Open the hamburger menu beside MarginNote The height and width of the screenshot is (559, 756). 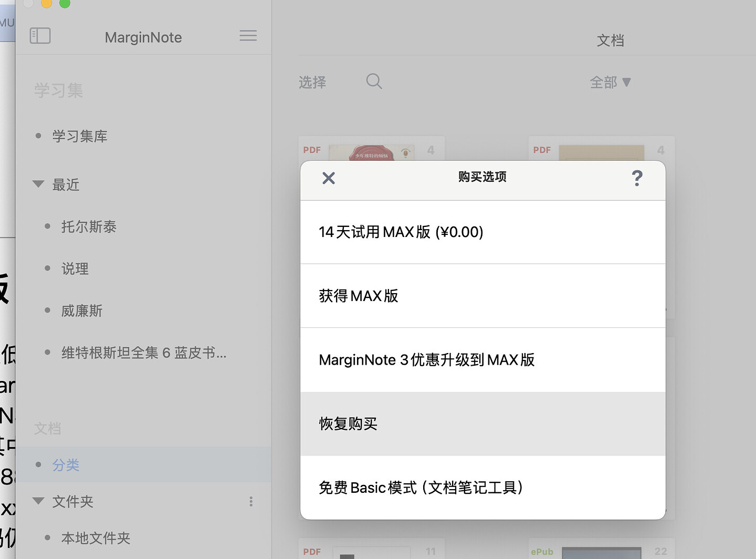[248, 36]
